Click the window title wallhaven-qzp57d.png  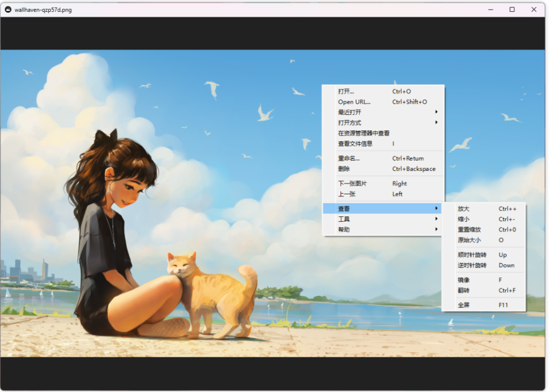(x=43, y=10)
